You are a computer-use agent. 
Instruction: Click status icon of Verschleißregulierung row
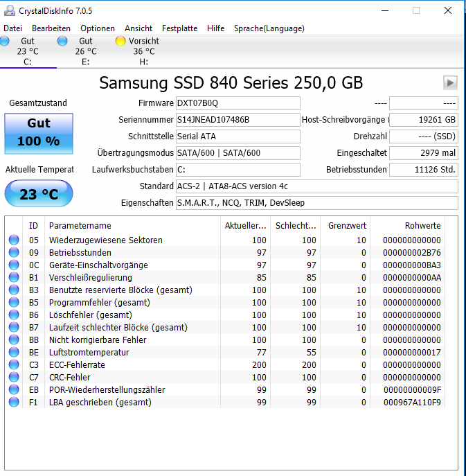(x=14, y=277)
